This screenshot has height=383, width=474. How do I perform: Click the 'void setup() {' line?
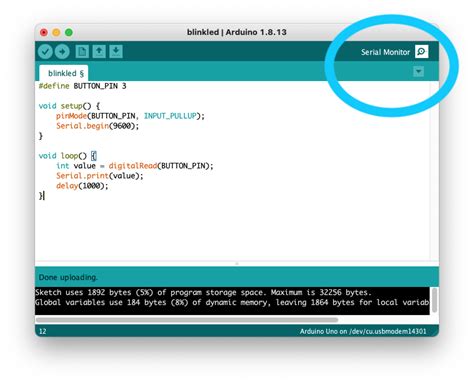point(69,106)
